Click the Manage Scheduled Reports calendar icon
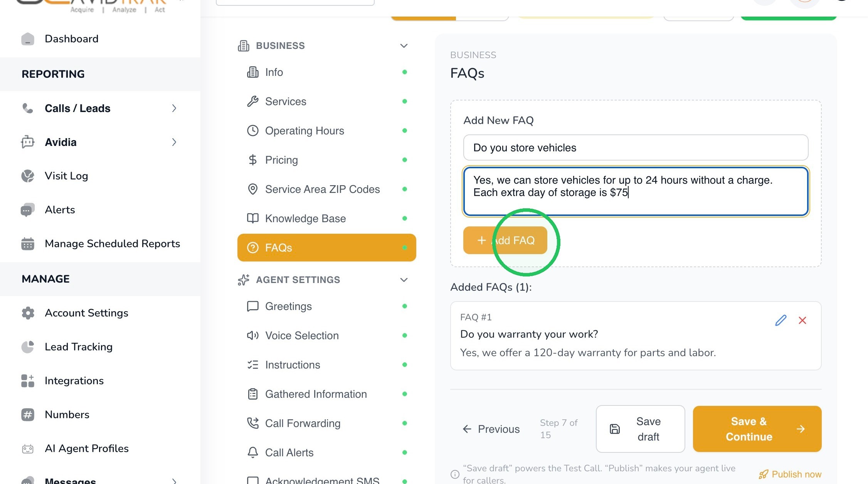The image size is (868, 484). pos(28,244)
